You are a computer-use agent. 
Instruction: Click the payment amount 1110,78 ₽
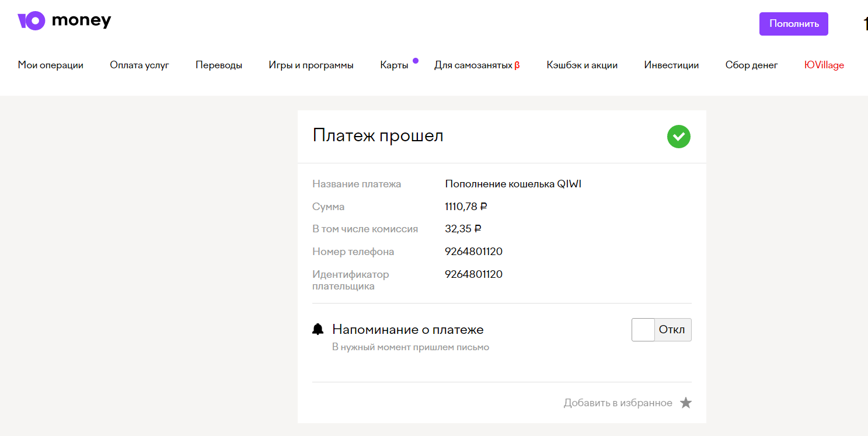(466, 207)
